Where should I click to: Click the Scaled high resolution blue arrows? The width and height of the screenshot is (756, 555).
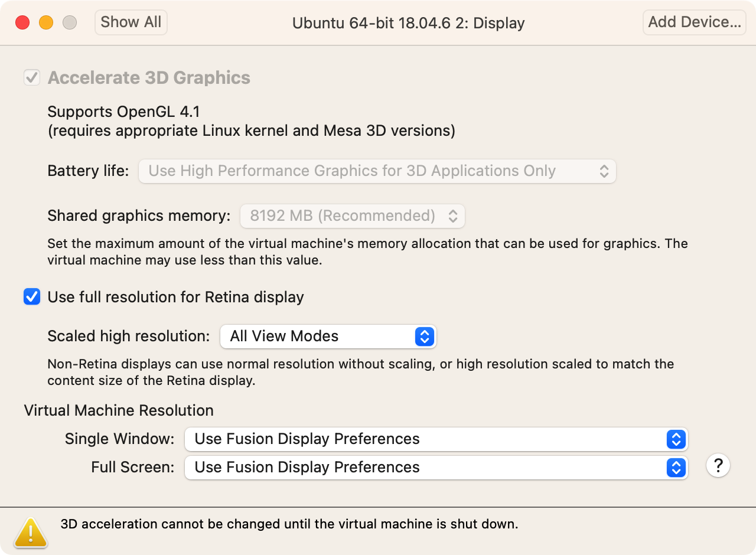[x=425, y=337]
